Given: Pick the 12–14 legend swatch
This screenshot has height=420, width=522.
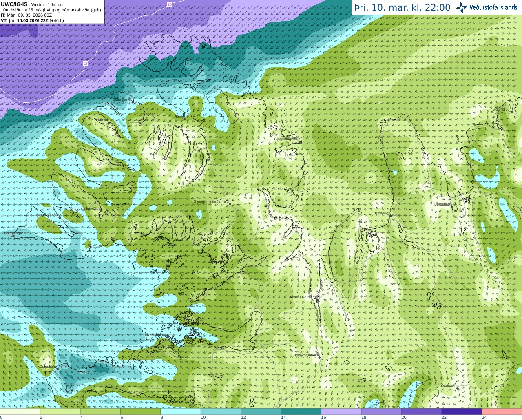Looking at the screenshot, I should click(261, 411).
